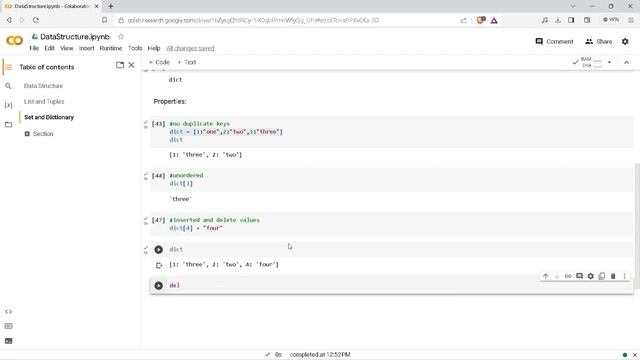Screen dimensions: 640x360
Task: Run the dict cell
Action: [159, 249]
